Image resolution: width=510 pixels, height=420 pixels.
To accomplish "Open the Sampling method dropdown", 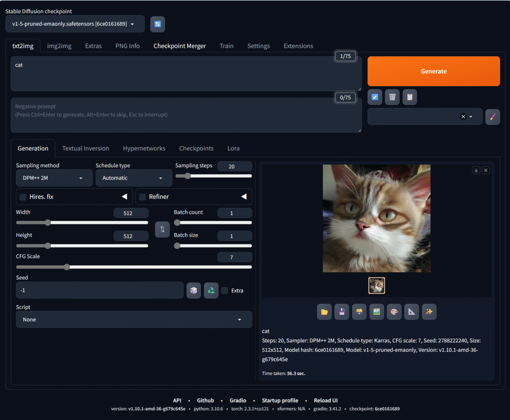I will pos(54,178).
